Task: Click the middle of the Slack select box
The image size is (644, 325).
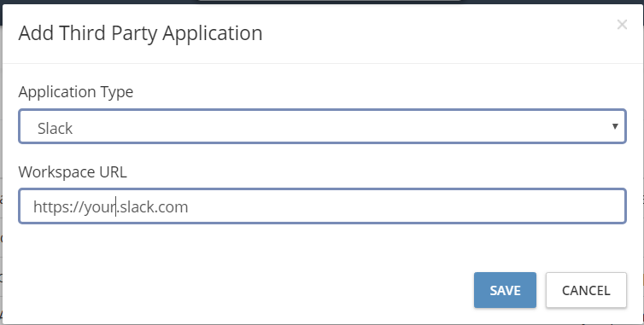Action: click(x=322, y=126)
